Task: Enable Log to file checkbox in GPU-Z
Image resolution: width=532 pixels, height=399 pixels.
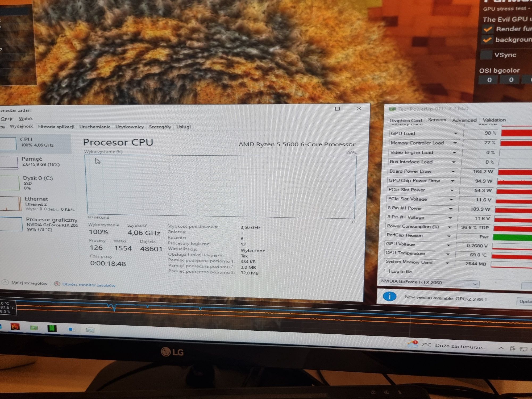Action: pyautogui.click(x=387, y=271)
